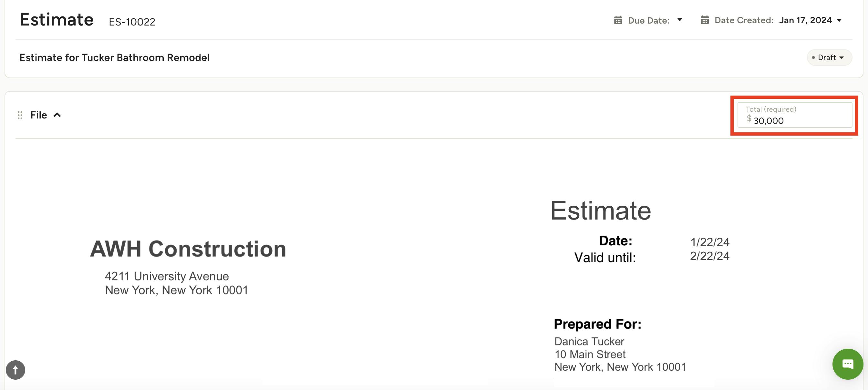Click the File section label
This screenshot has height=390, width=868.
coord(38,115)
